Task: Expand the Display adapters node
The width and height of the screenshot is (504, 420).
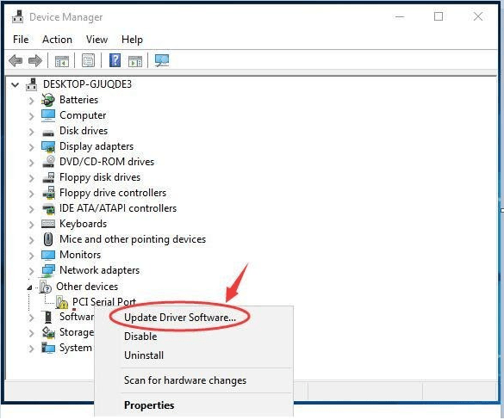Action: pos(31,147)
